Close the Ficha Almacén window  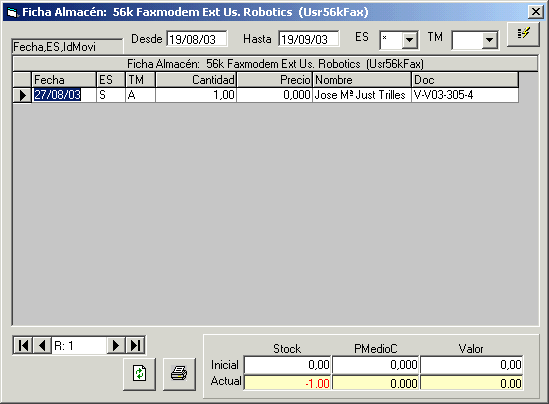coord(536,12)
